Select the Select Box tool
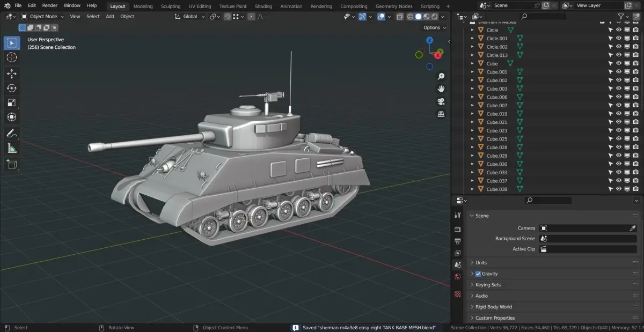 click(x=12, y=43)
